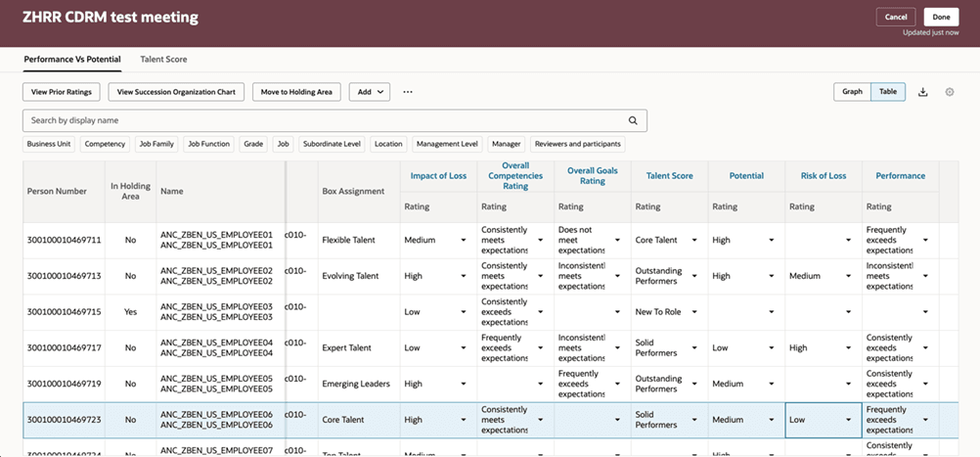980x457 pixels.
Task: Select the Job Family filter chip
Action: pyautogui.click(x=156, y=145)
